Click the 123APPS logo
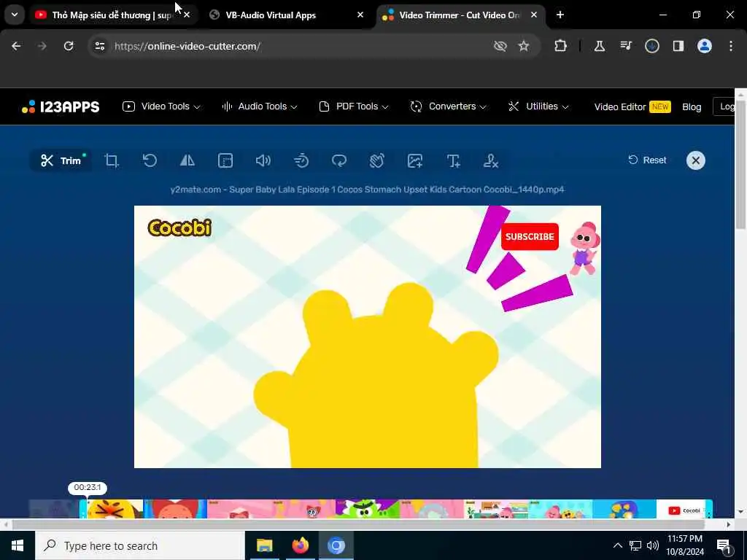This screenshot has width=747, height=560. (61, 106)
